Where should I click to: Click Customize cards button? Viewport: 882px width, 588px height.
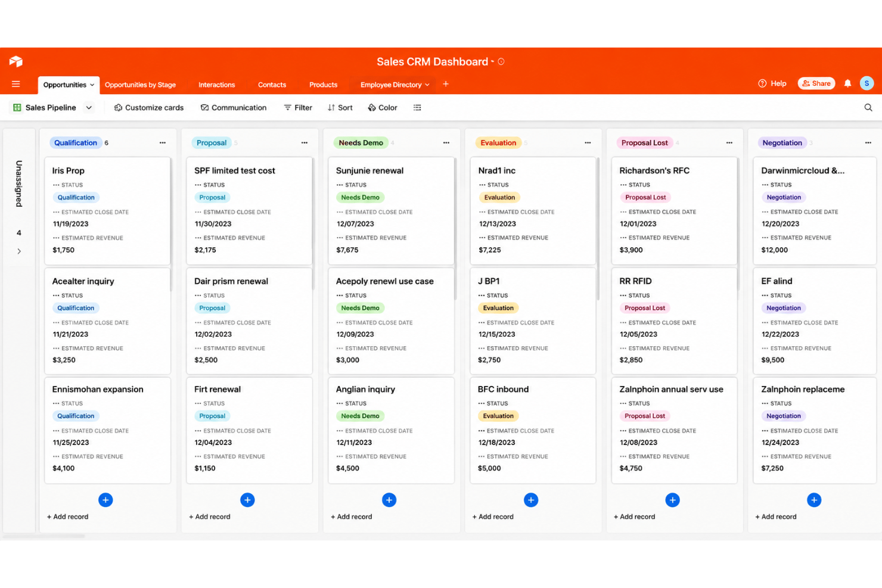[x=149, y=108]
